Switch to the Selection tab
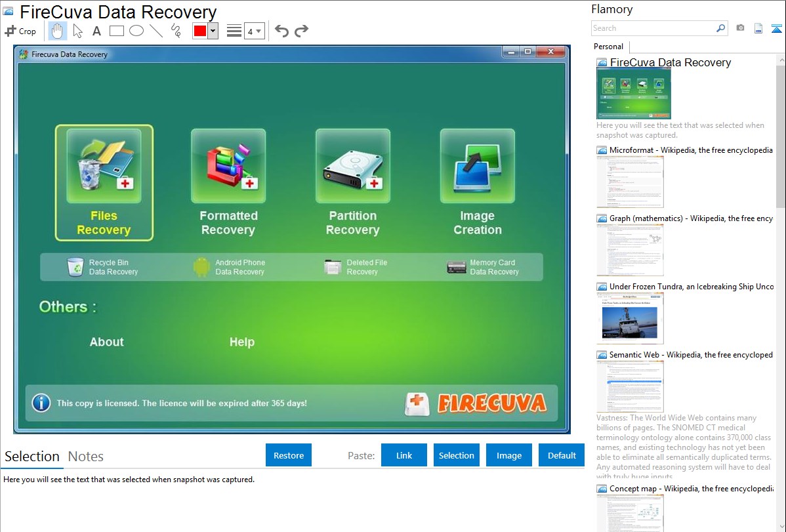 pyautogui.click(x=32, y=457)
